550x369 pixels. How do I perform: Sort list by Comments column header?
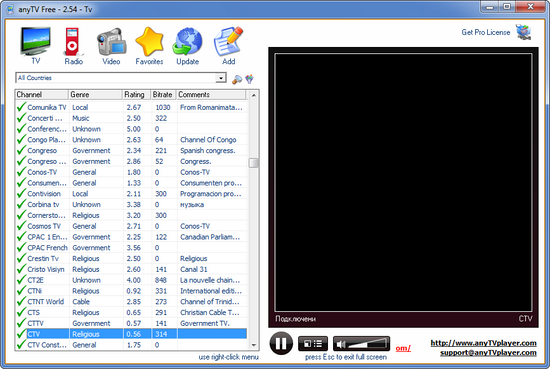click(x=211, y=95)
